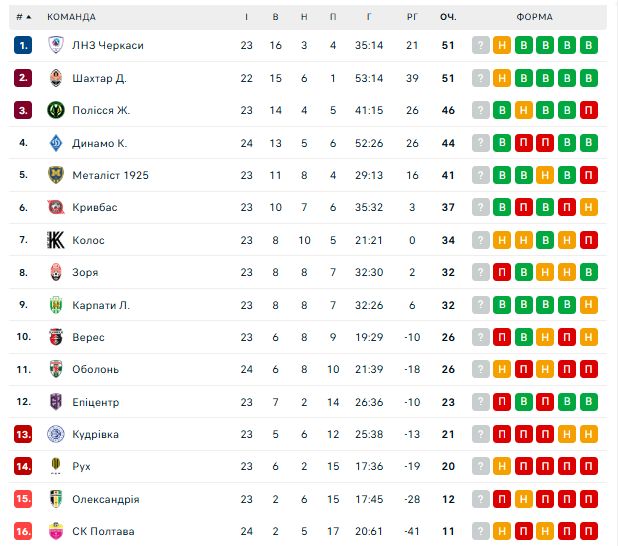
Task: Click the ФОРМА column header
Action: tap(535, 17)
